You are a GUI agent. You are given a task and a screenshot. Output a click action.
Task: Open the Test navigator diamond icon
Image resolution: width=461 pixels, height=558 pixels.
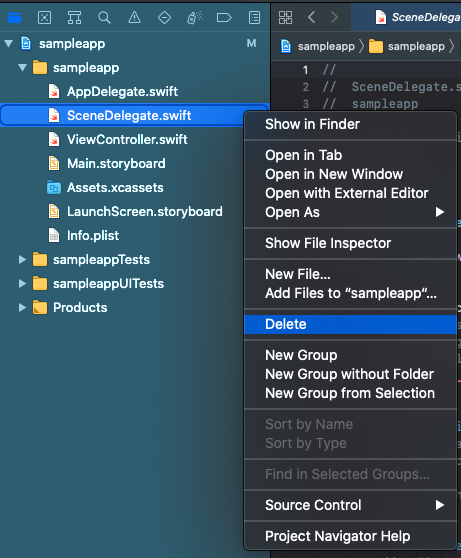click(x=164, y=17)
